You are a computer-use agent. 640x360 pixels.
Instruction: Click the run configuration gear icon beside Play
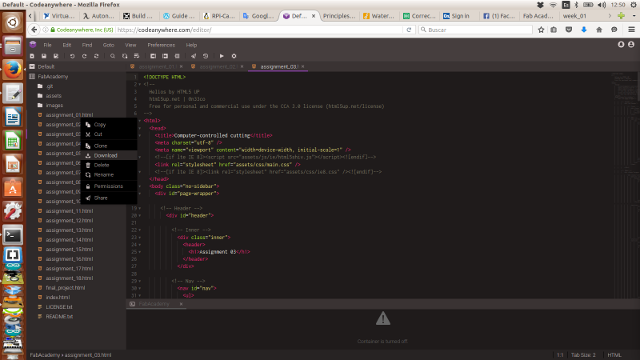click(x=234, y=56)
